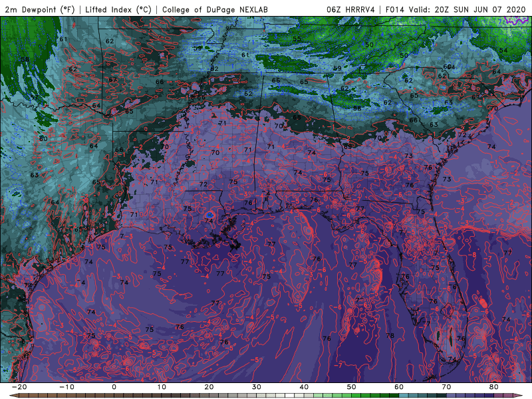This screenshot has width=532, height=399.
Task: Click the '80' colorbar tick label
Action: 494,387
